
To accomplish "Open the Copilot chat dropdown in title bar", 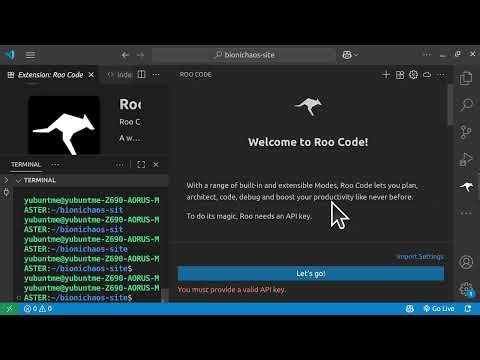I will [350, 55].
